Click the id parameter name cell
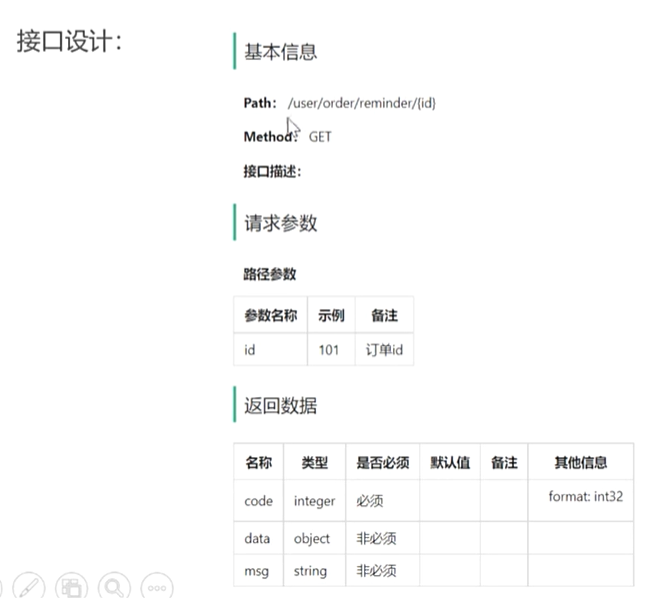Viewport: 666px width, 598px height. [271, 350]
